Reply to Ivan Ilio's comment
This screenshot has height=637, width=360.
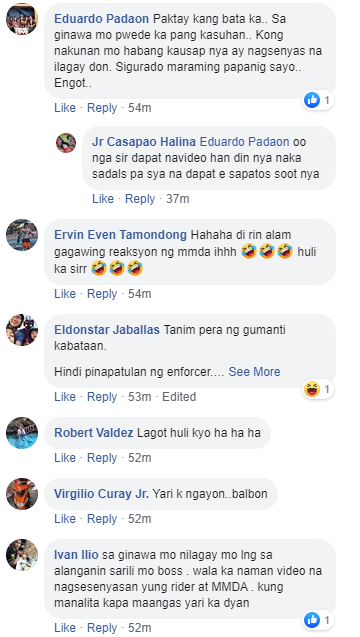click(x=102, y=627)
